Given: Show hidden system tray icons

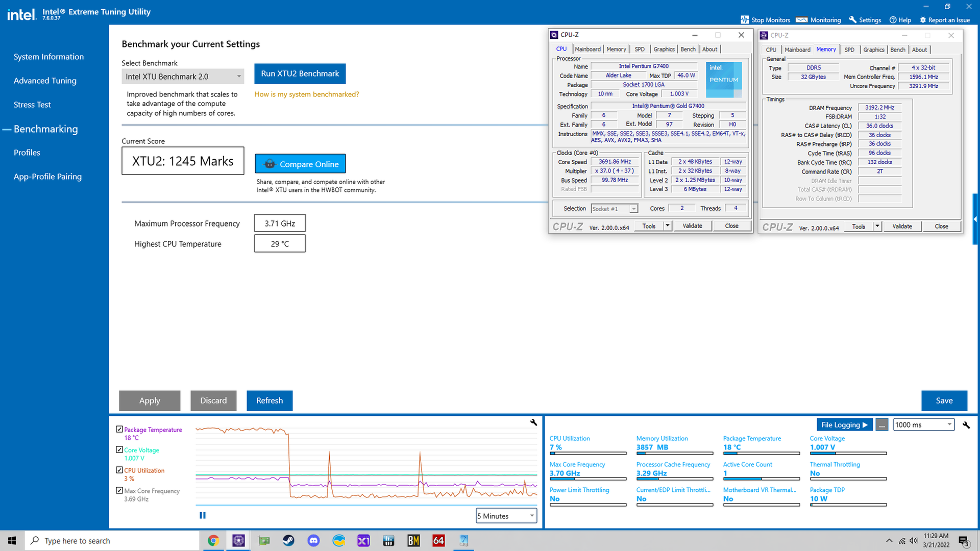Looking at the screenshot, I should tap(889, 541).
